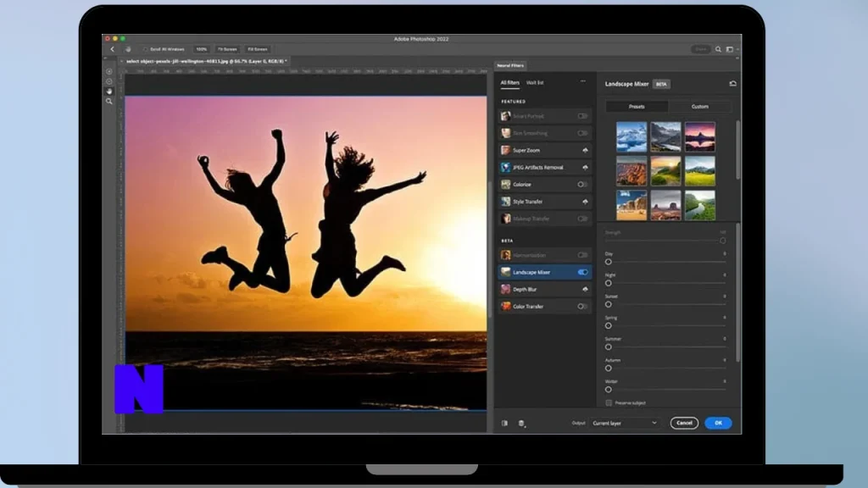
Task: Click the Winter slider handle
Action: pyautogui.click(x=609, y=390)
